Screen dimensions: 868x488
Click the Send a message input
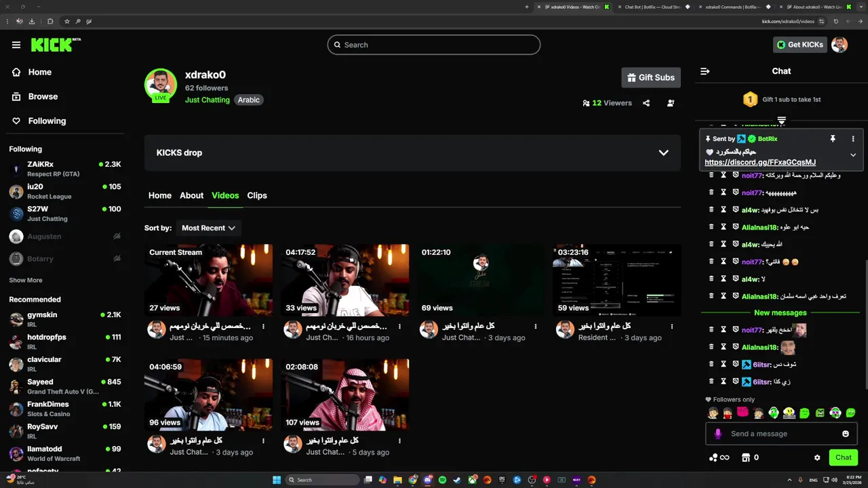(781, 434)
